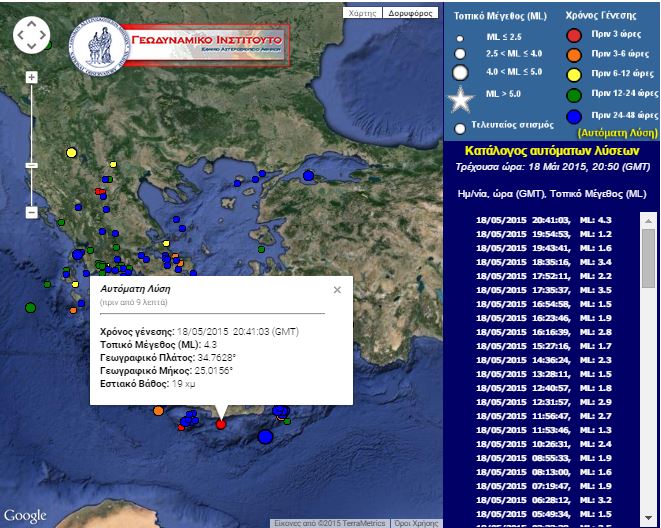
Task: Open the Όροι Χρήσης terms link
Action: pos(416,523)
